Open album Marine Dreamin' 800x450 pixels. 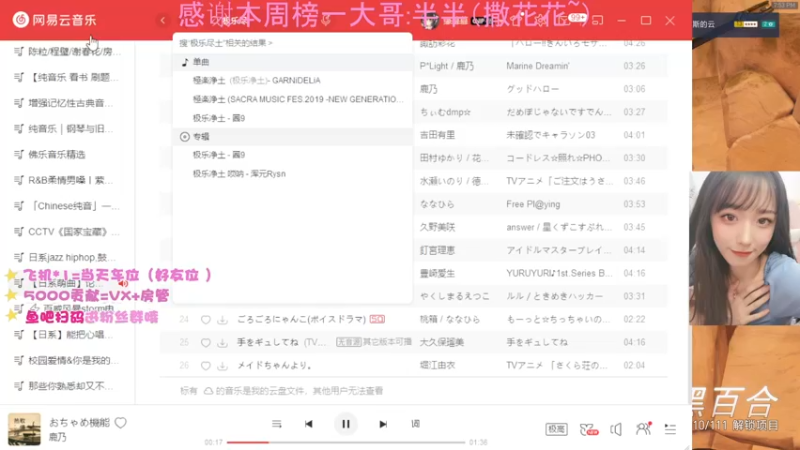click(x=538, y=66)
